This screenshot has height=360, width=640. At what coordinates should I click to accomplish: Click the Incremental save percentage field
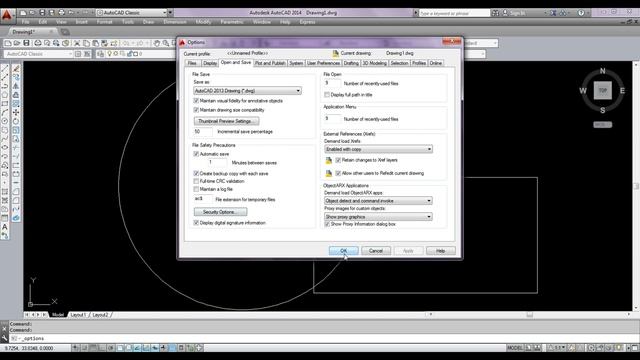tap(203, 132)
